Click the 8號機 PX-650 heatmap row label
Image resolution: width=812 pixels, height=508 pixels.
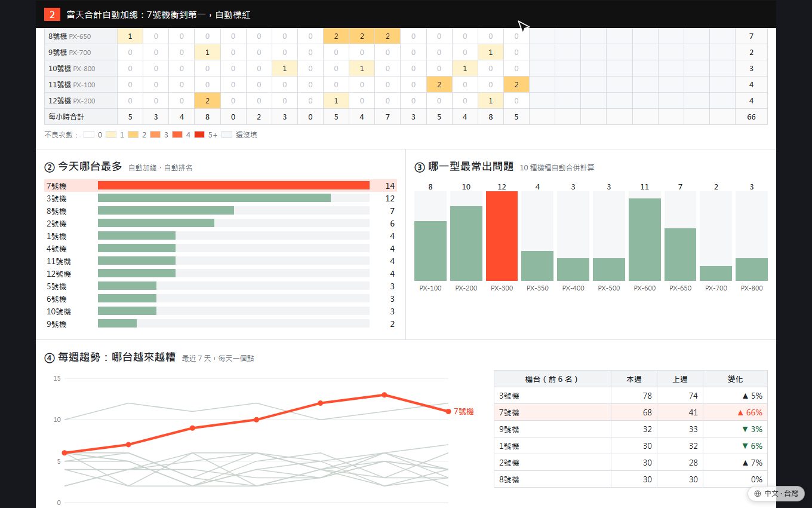click(x=81, y=36)
